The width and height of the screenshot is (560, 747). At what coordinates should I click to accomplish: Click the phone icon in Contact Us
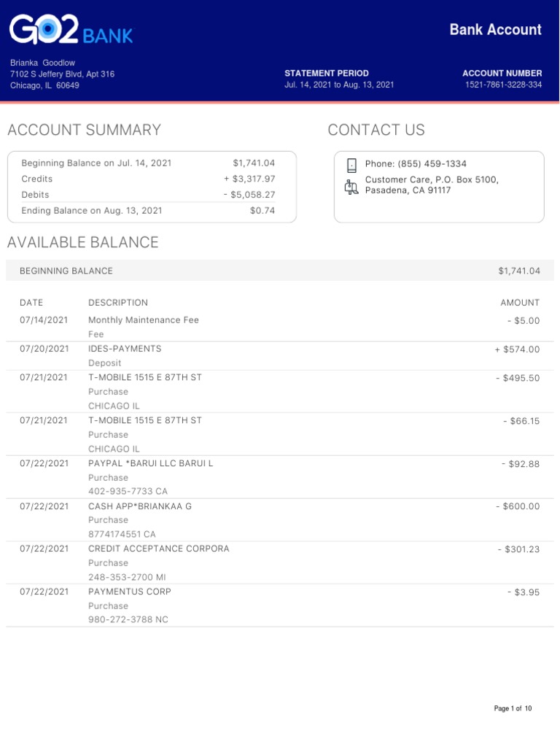pos(351,165)
